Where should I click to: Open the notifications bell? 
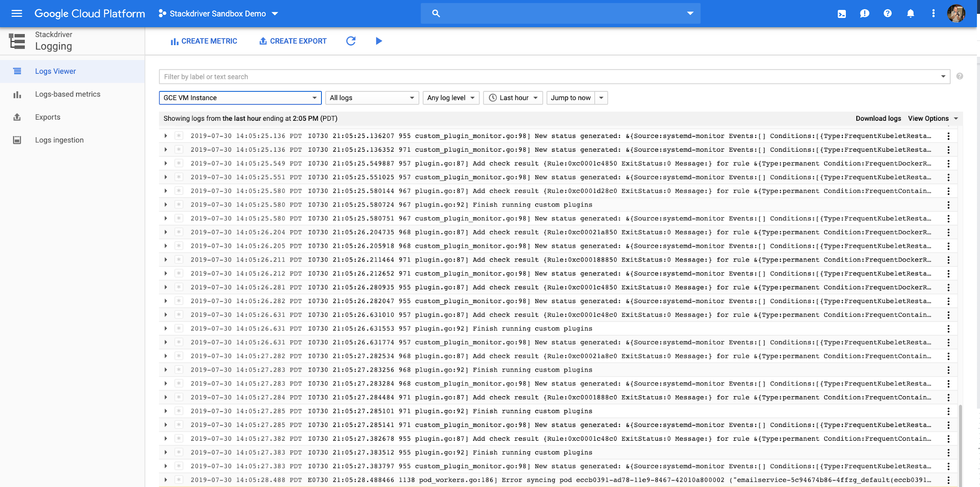point(910,14)
